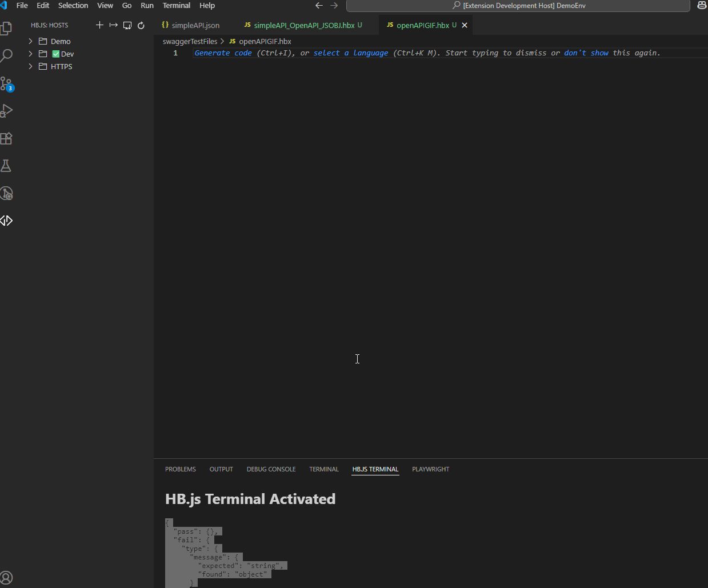The height and width of the screenshot is (588, 708).
Task: Add a new host via plus icon
Action: [99, 25]
